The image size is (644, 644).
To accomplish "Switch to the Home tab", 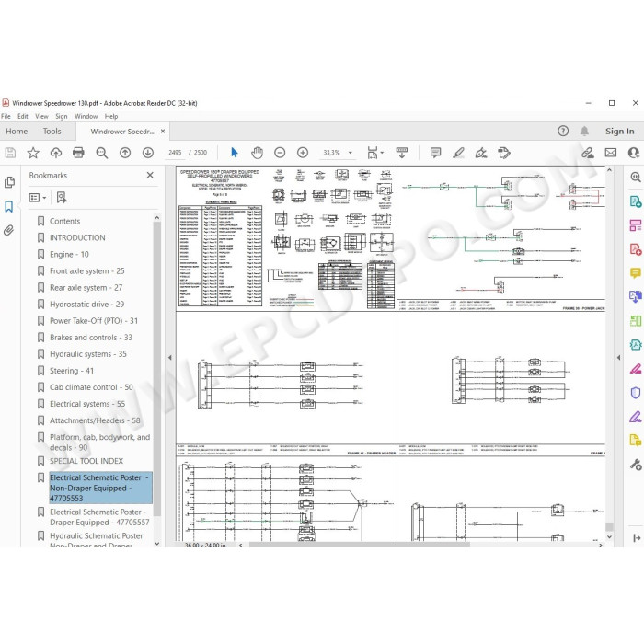I will click(17, 131).
